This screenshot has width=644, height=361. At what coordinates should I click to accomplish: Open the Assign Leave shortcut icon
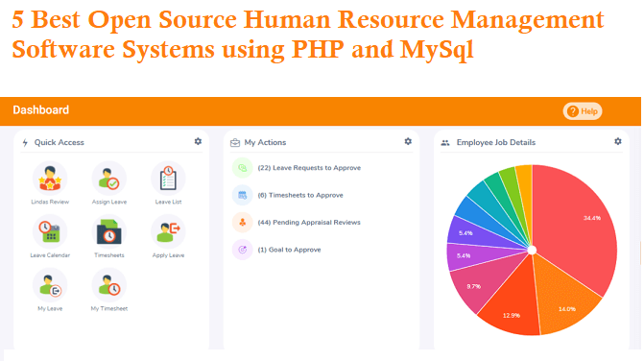(x=109, y=179)
